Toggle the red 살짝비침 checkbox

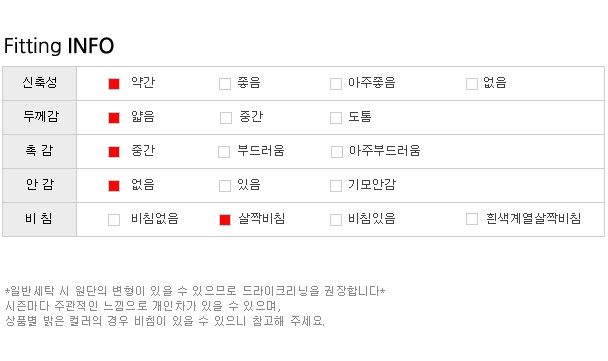(x=225, y=219)
